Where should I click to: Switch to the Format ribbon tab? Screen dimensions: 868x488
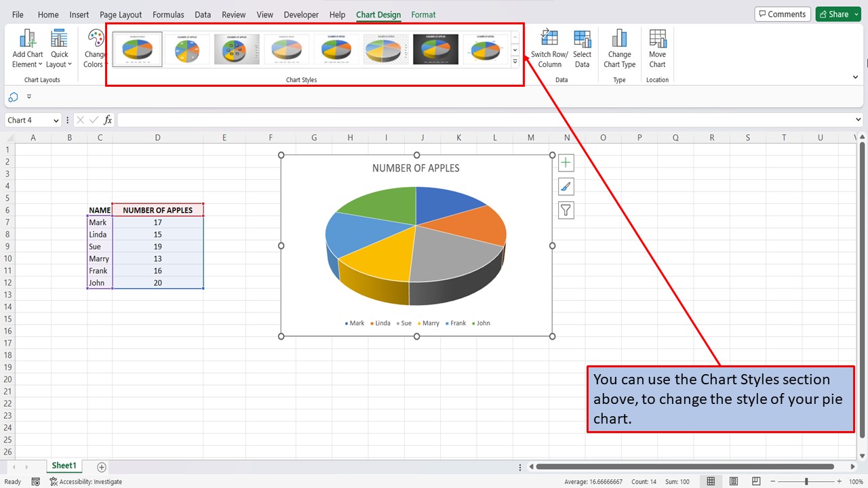[423, 14]
